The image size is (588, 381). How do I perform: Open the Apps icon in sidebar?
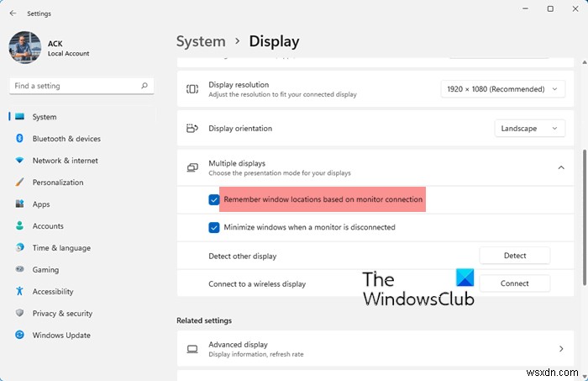(19, 204)
